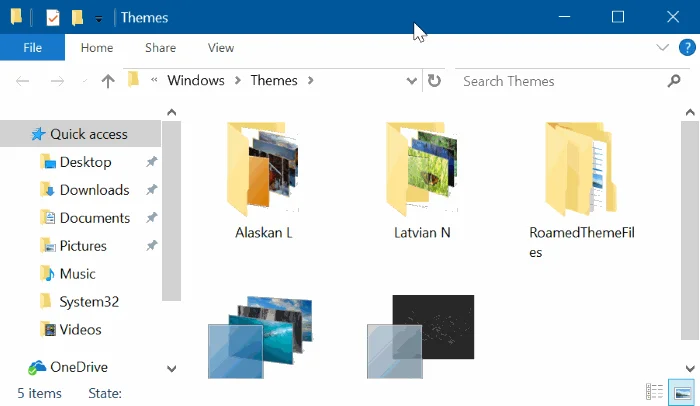Click the pin icon next to Pictures

click(152, 246)
